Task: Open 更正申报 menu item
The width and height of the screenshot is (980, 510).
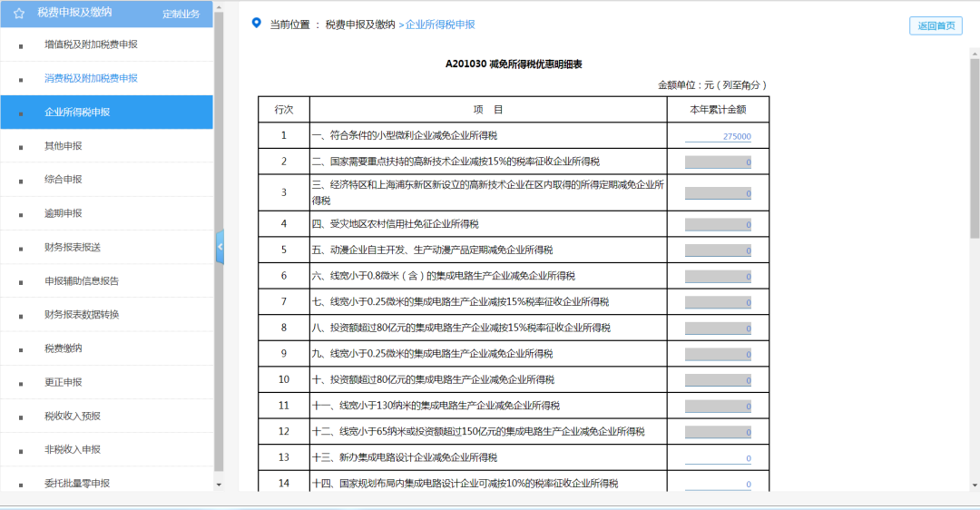Action: click(107, 382)
